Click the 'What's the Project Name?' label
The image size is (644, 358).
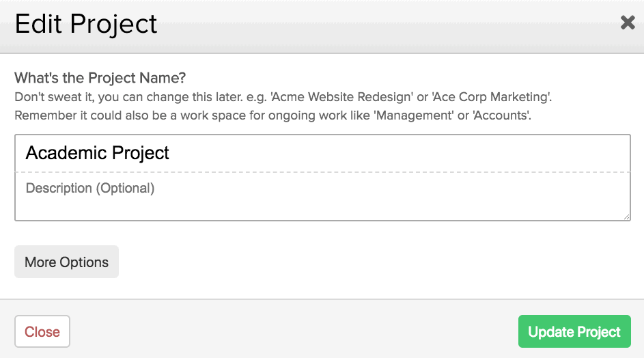pyautogui.click(x=100, y=78)
